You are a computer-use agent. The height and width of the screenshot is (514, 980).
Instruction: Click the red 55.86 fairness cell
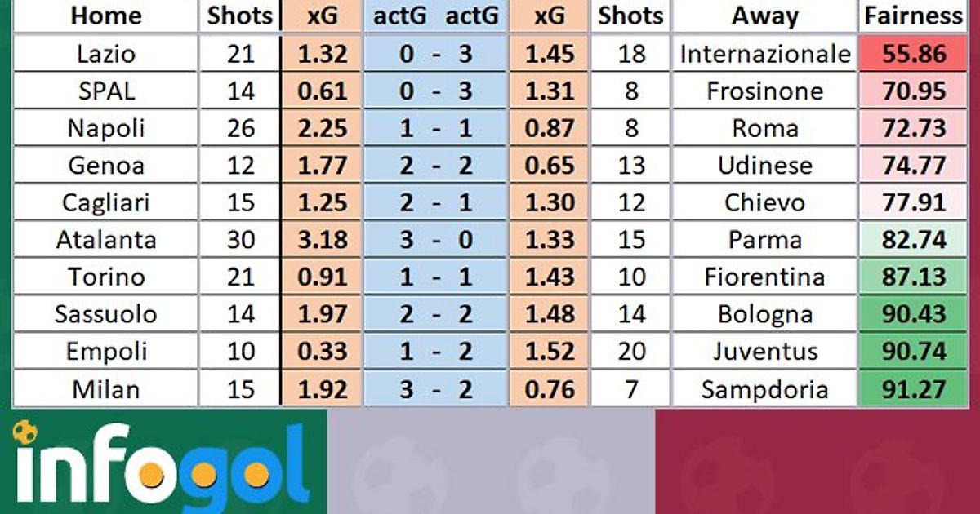click(x=914, y=54)
